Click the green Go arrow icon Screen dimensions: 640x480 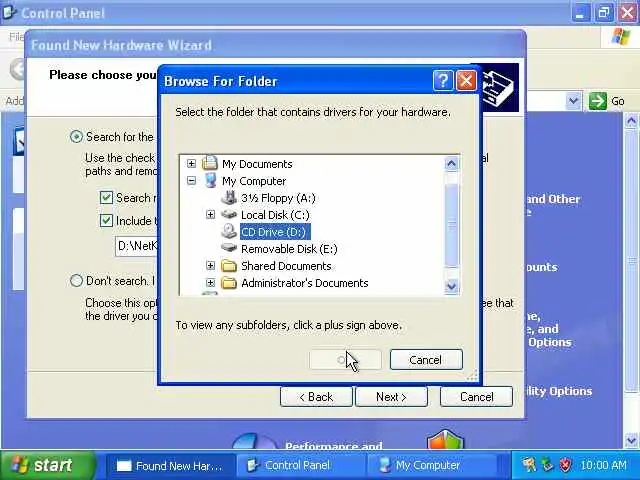tap(598, 101)
